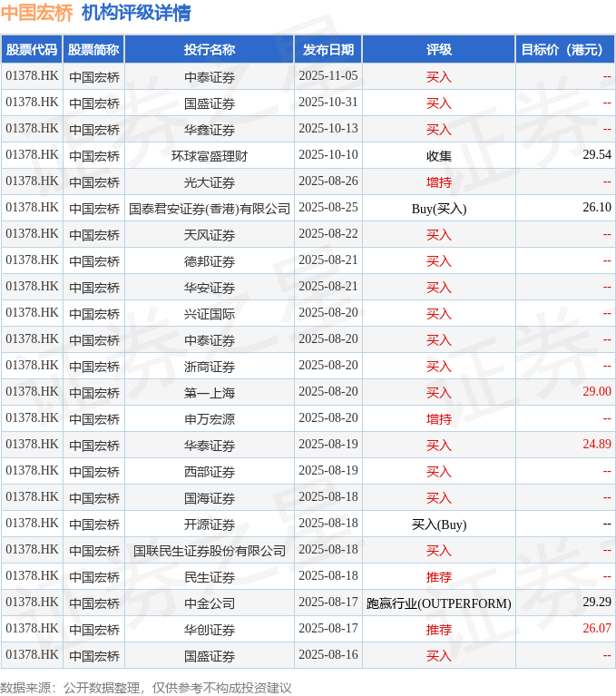Click the date 2025-11-05
Viewport: 616px width, 696px height.
328,76
